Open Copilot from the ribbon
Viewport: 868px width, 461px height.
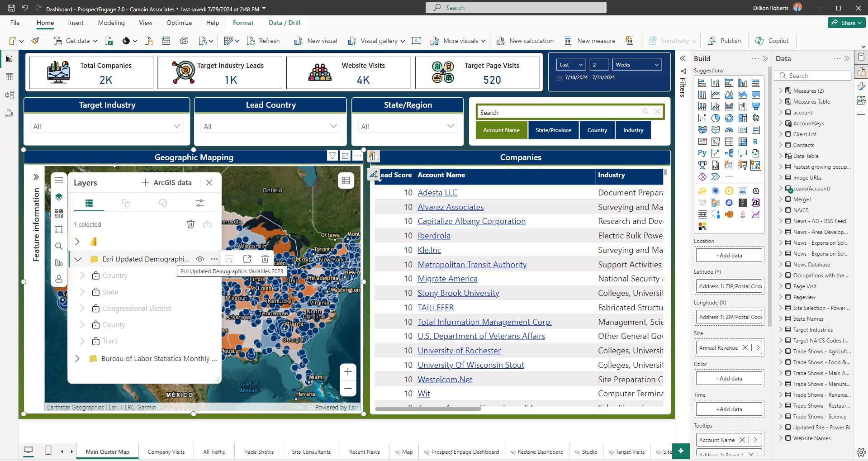pos(772,41)
